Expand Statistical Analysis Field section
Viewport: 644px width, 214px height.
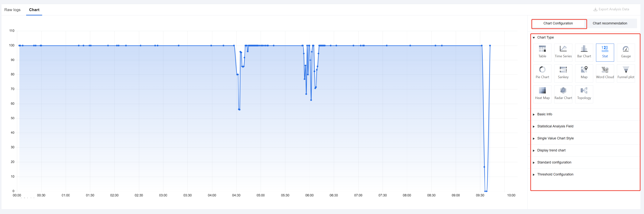(555, 126)
